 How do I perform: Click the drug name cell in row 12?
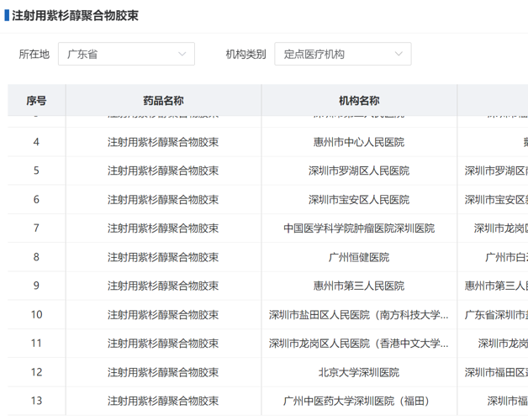pyautogui.click(x=163, y=372)
